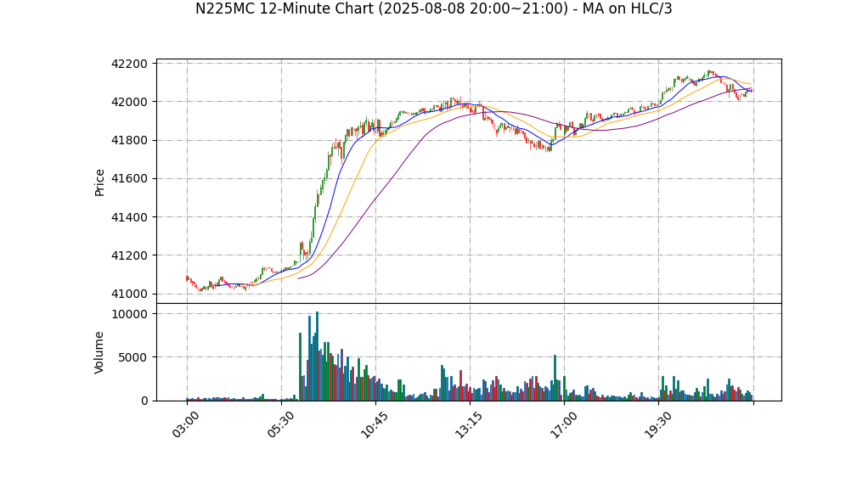Click the 42000 price axis label
The height and width of the screenshot is (488, 868).
pos(130,102)
